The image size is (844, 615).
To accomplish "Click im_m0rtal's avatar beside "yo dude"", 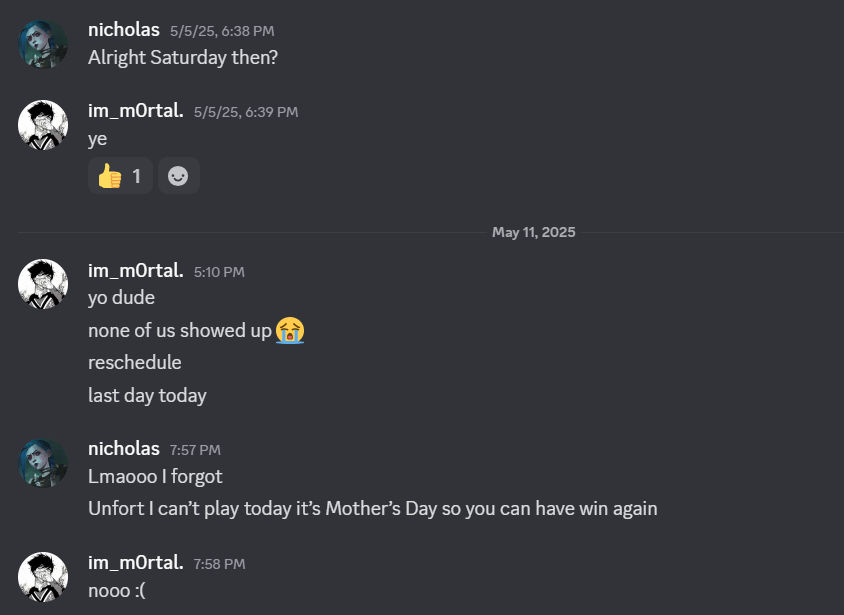I will [43, 284].
